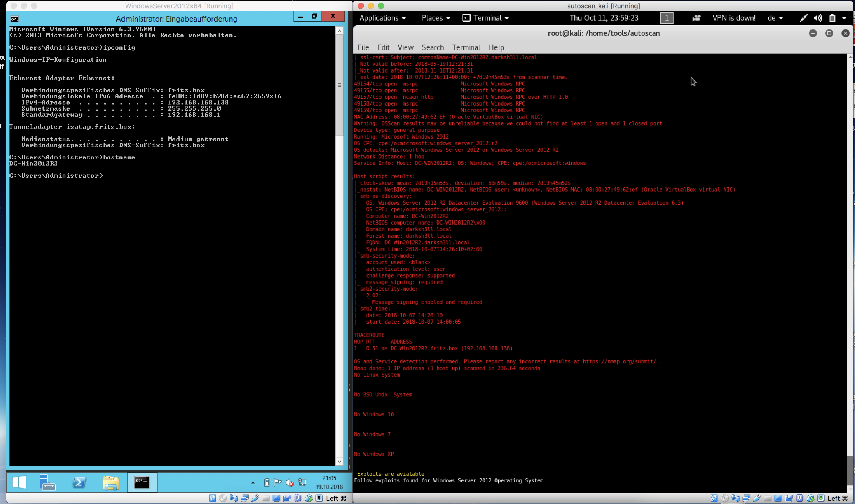Open Help menu in Kali terminal
Screen dimensions: 855x504
pyautogui.click(x=496, y=47)
